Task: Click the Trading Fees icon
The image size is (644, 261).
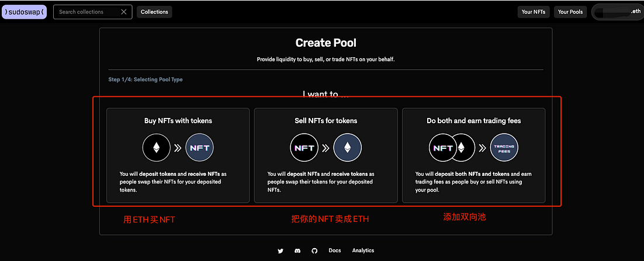Action: point(504,148)
